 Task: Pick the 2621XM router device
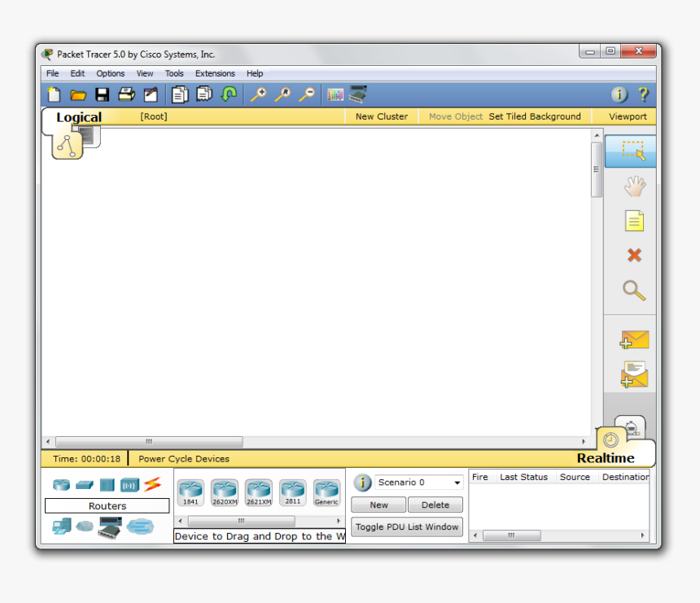(x=259, y=492)
